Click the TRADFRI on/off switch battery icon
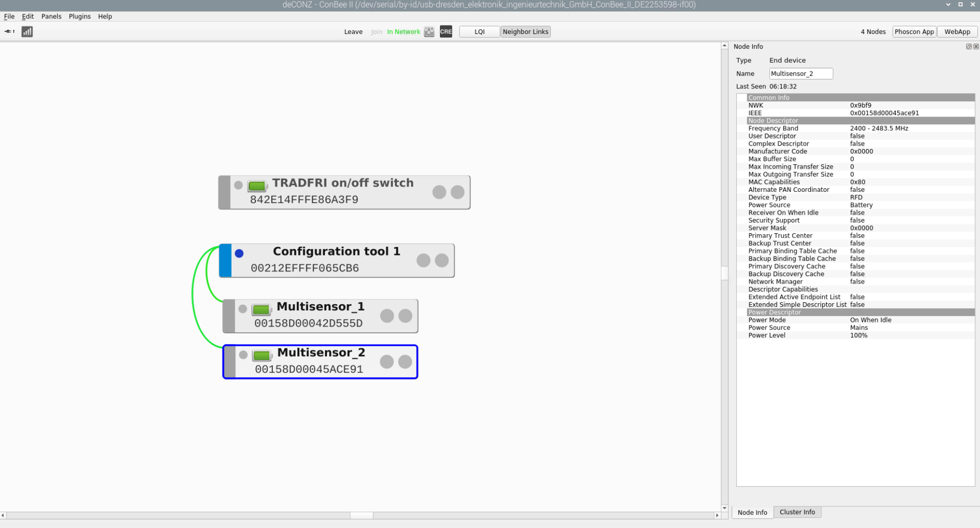Screen dimensions: 980x528 (257, 186)
